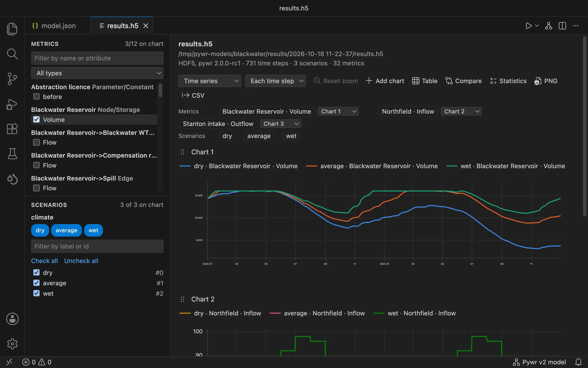Viewport: 588px width, 368px height.
Task: Check the Abstraction licence 'before' checkbox
Action: pyautogui.click(x=37, y=97)
